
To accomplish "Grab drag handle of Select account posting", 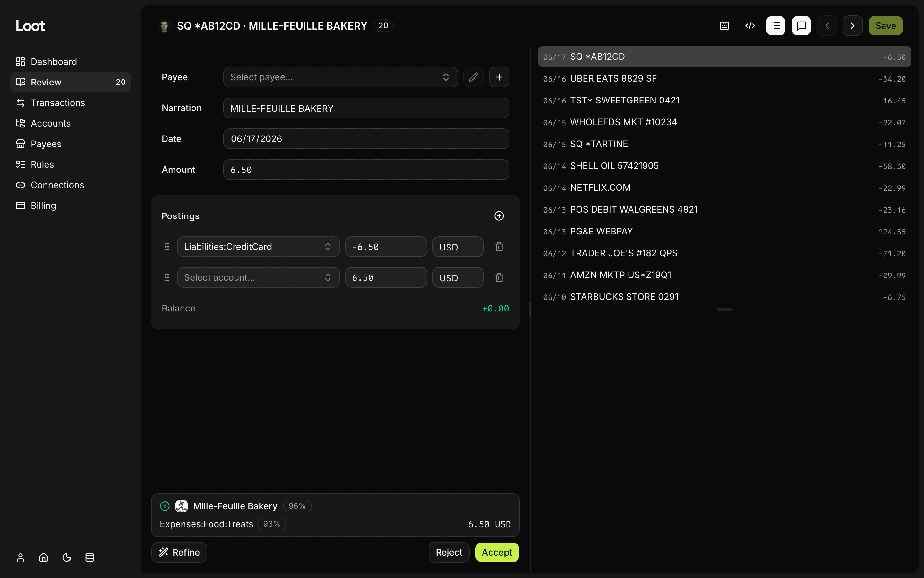I will pos(167,277).
